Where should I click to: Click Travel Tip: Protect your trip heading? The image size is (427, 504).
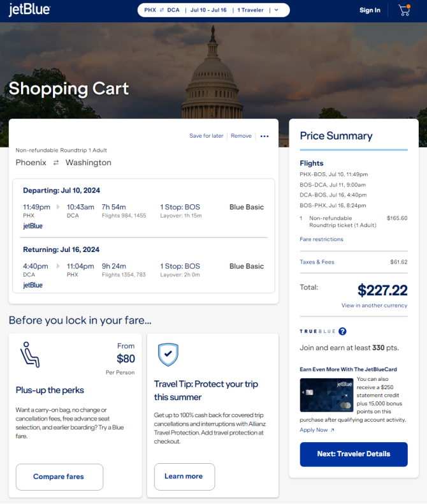tap(206, 390)
